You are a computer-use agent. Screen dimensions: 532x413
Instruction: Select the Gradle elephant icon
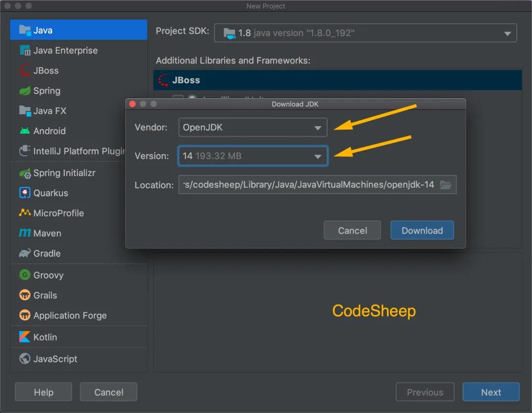point(25,253)
